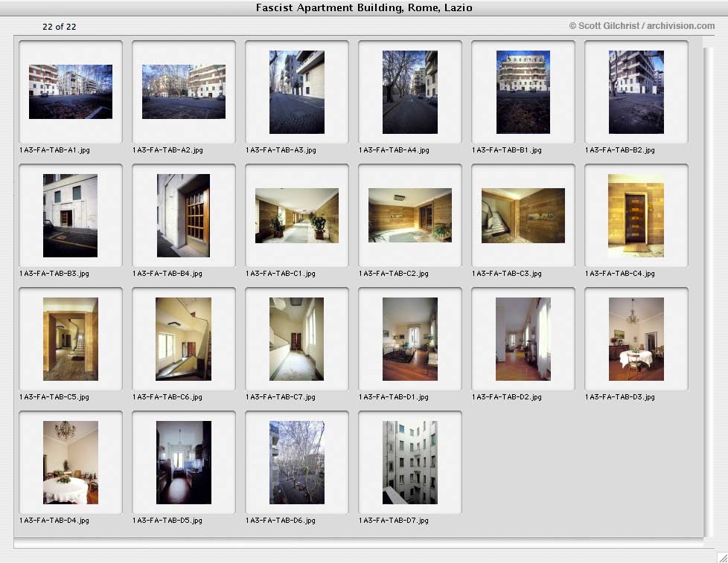
Task: Click the file name 1A3-FA-TAB-D1.jpg
Action: [x=394, y=397]
